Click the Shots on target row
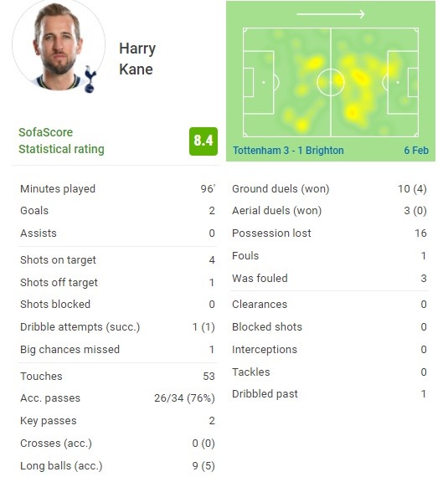This screenshot has width=448, height=477. click(117, 259)
